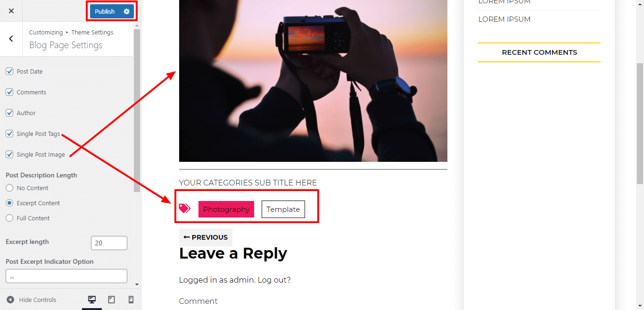Click the Excerpt length number field
Image resolution: width=644 pixels, height=310 pixels.
pyautogui.click(x=109, y=243)
